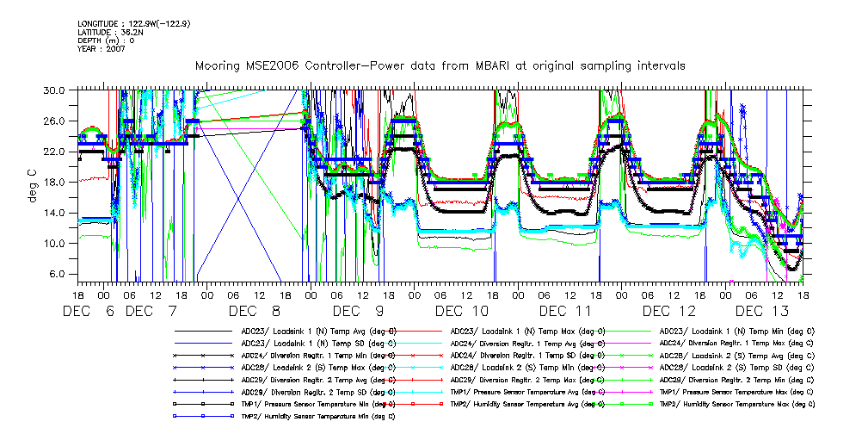Click the YEAR : 2007 header text
This screenshot has width=868, height=434.
coord(102,49)
